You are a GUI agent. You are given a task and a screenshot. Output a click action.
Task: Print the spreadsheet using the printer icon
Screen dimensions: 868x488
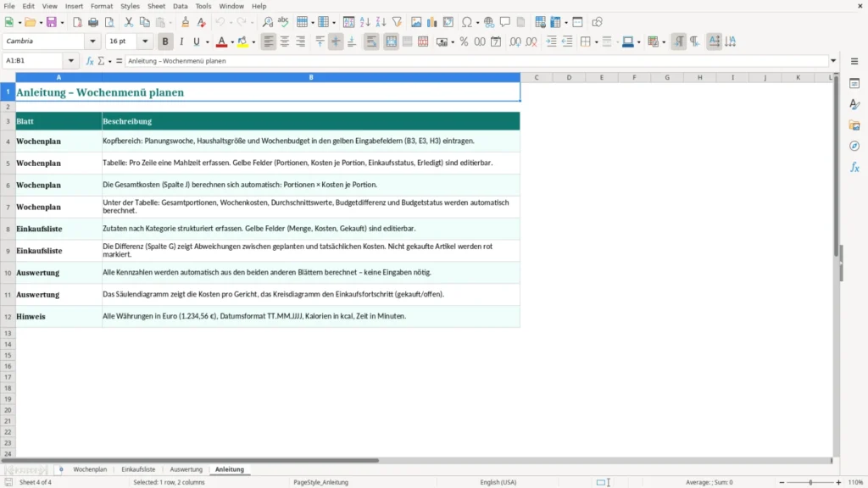click(x=93, y=22)
